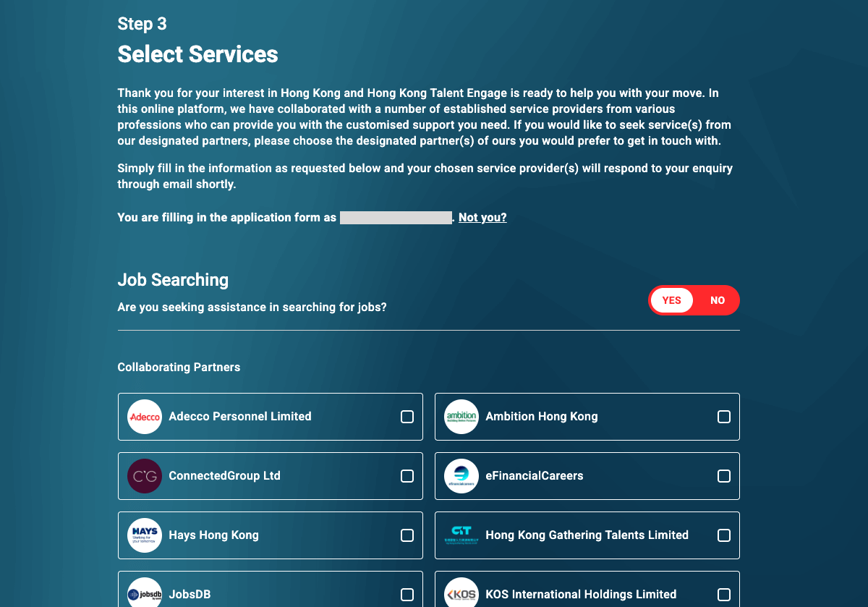Click the Ambition Hong Kong logo

[461, 417]
